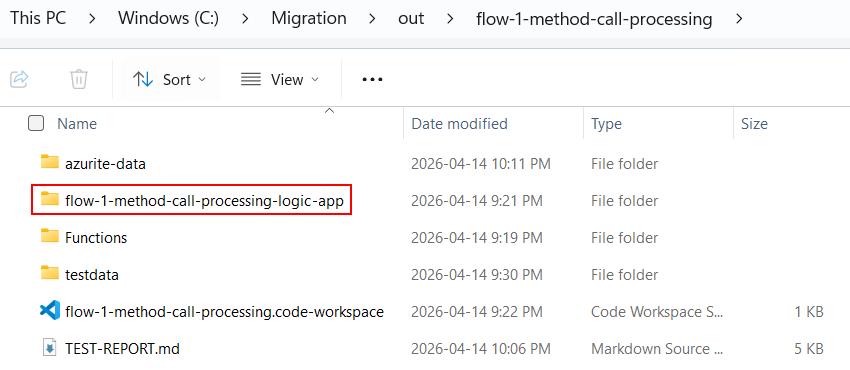Select the testdata folder name

[92, 275]
